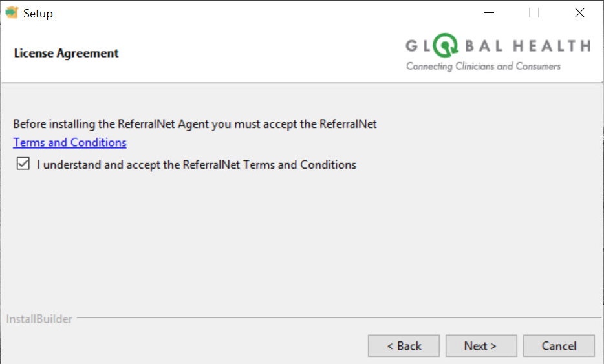Screen dimensions: 604x364
Task: Close the Setup window with X
Action: pyautogui.click(x=579, y=13)
